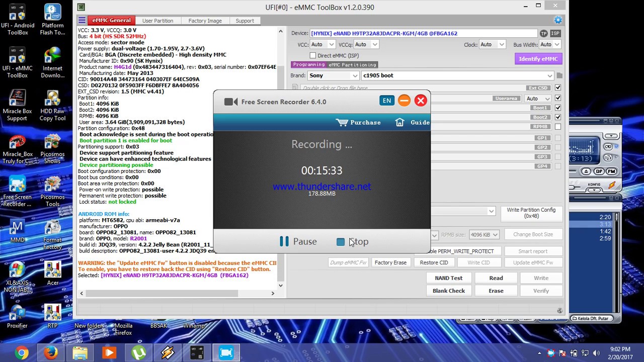Pause the screen recording
This screenshot has width=644, height=362.
[298, 242]
